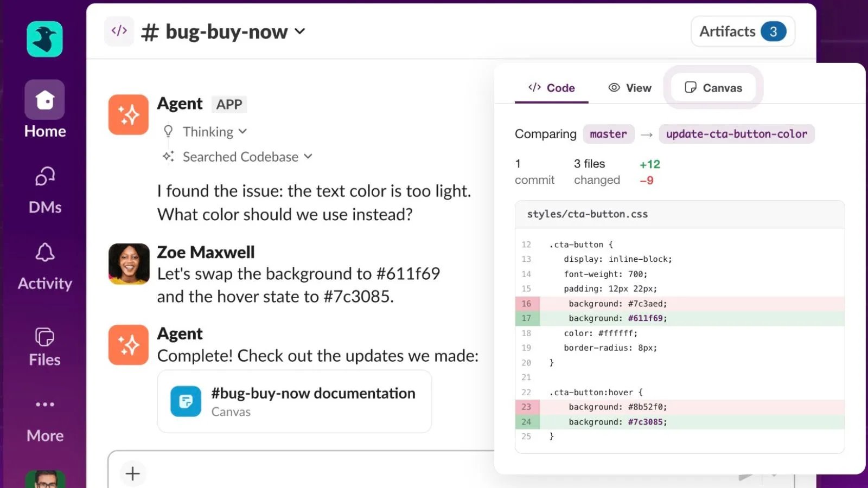Switch to the Canvas tab
The width and height of the screenshot is (868, 488).
[713, 88]
